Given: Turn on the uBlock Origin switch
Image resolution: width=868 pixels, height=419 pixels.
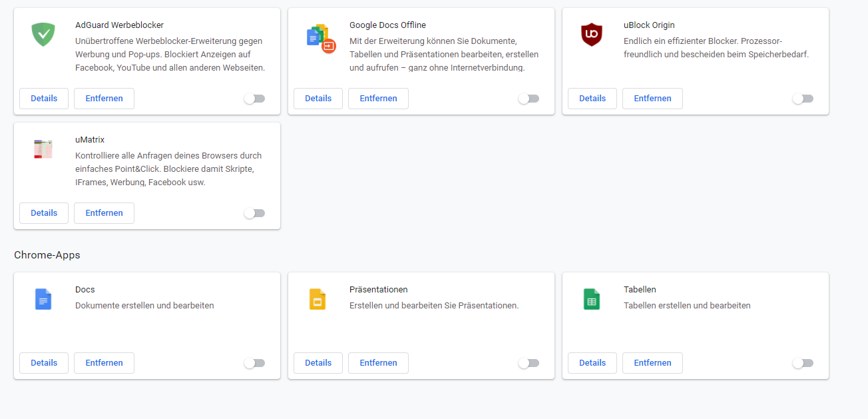Looking at the screenshot, I should 803,99.
